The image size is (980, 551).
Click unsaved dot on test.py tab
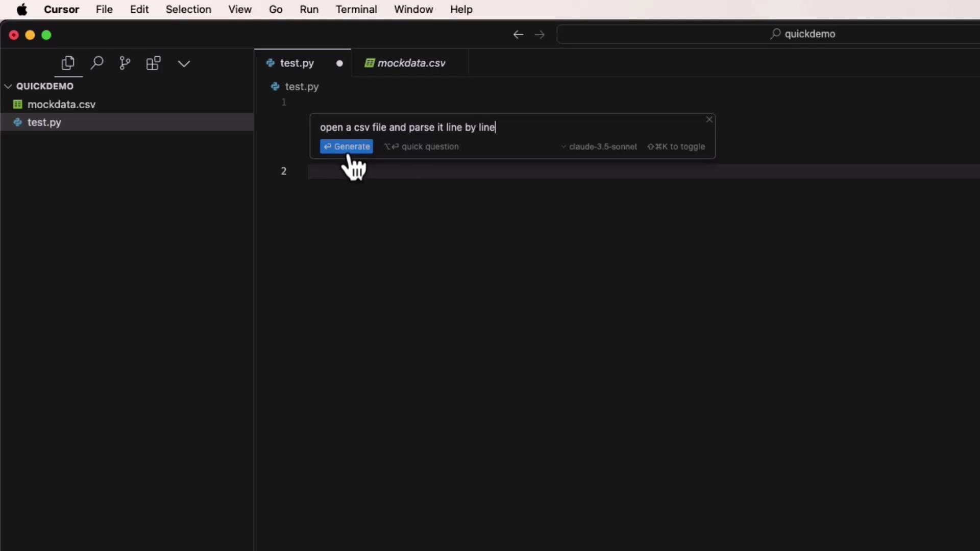pos(339,63)
